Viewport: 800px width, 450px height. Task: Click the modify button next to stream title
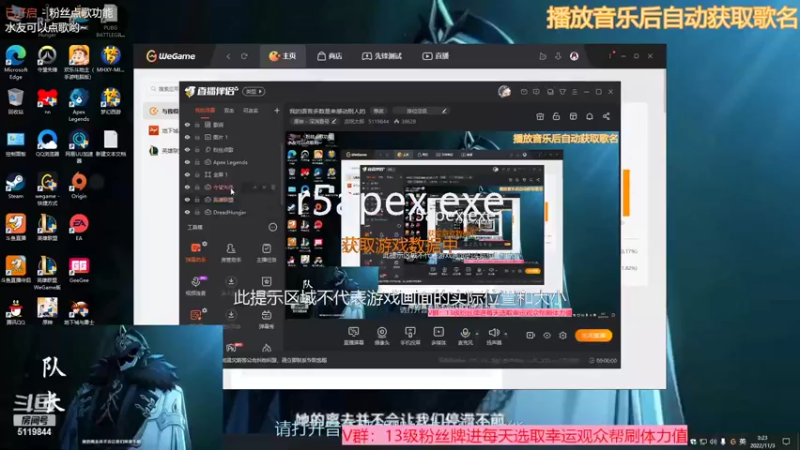tap(378, 111)
